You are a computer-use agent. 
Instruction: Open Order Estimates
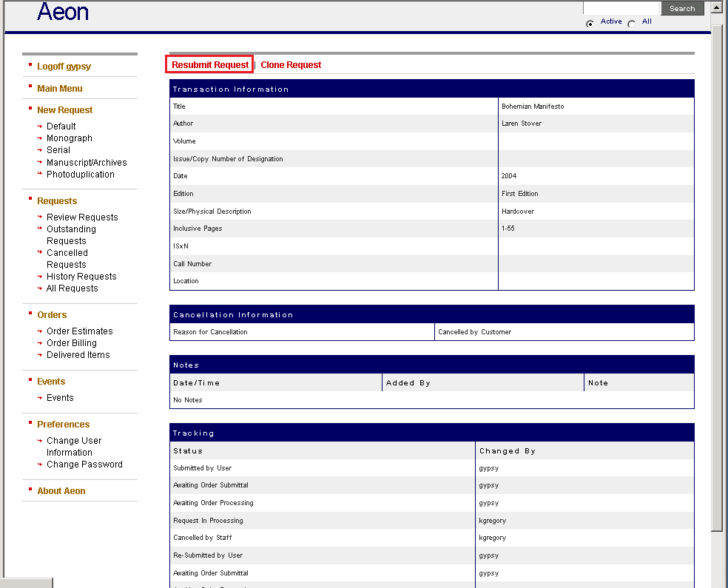79,331
